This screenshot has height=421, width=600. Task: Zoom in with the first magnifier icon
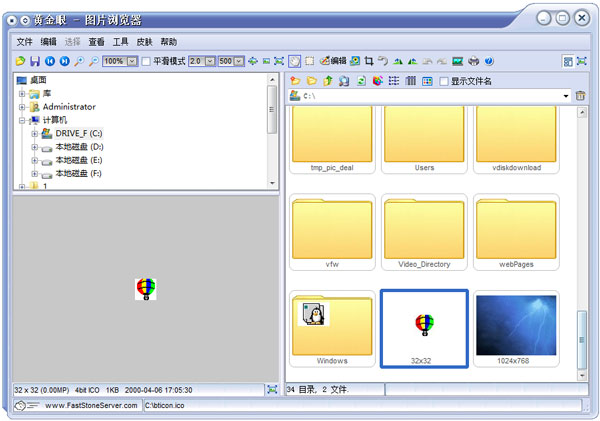tap(79, 61)
